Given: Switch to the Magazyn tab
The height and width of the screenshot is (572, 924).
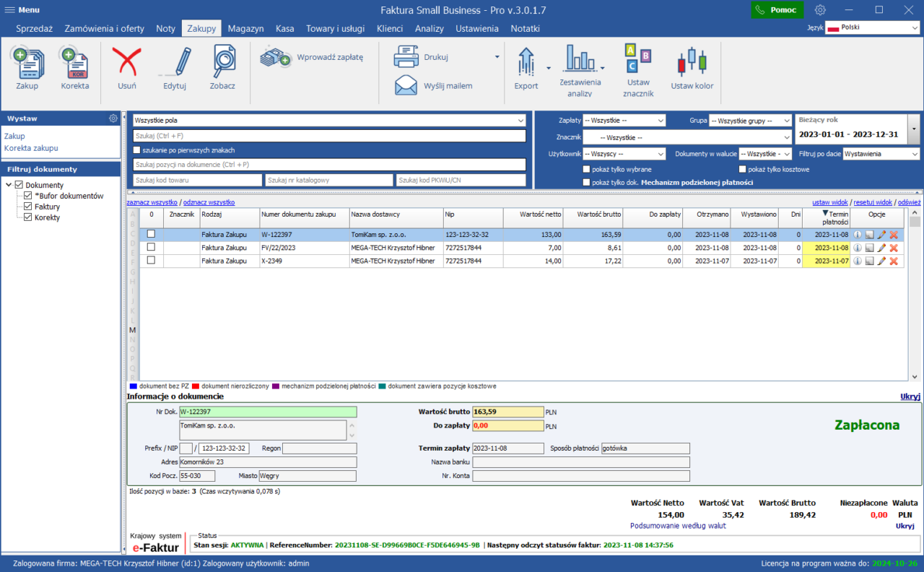Looking at the screenshot, I should coord(245,28).
